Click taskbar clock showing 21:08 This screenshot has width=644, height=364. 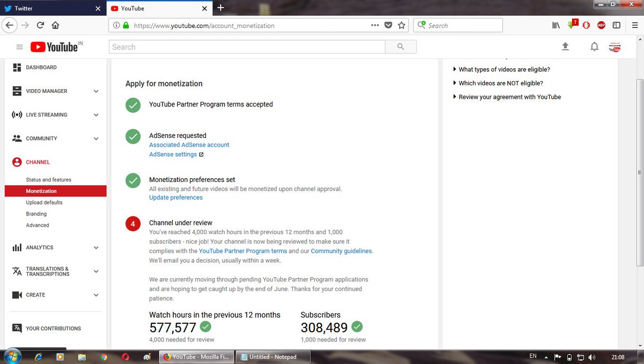click(x=618, y=357)
